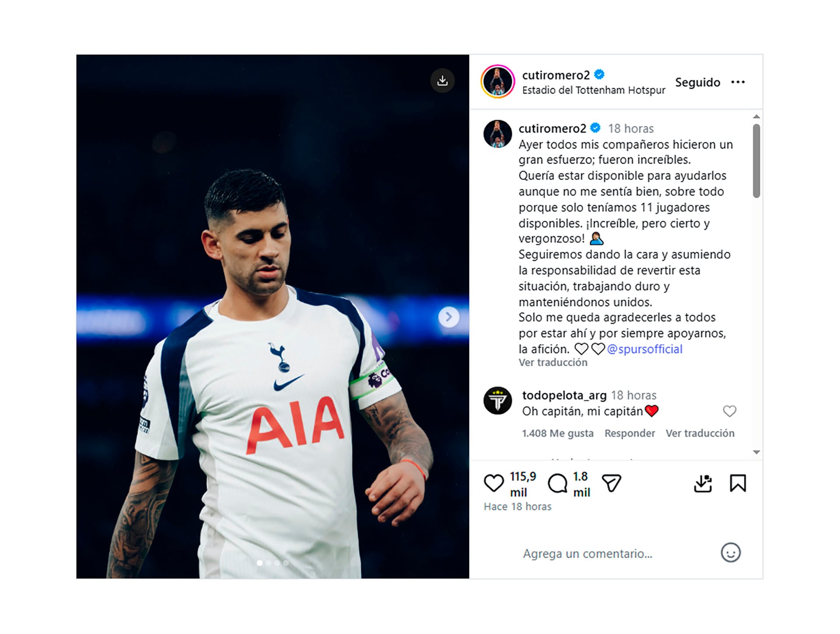The image size is (840, 634).
Task: Open the Estadio del Tottenham Hotspur location
Action: pos(594,90)
